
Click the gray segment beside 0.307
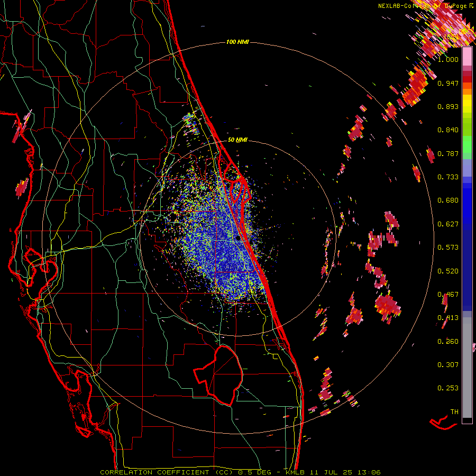coord(467,368)
